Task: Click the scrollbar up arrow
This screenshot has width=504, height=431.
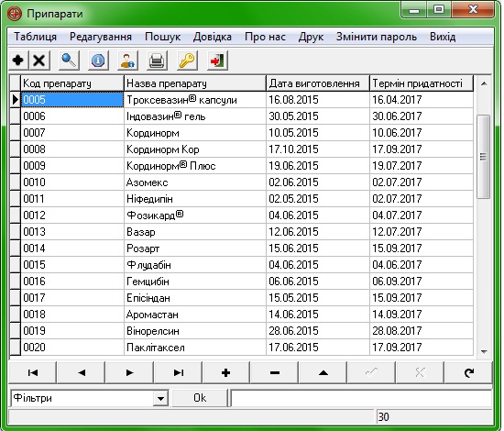Action: point(484,84)
